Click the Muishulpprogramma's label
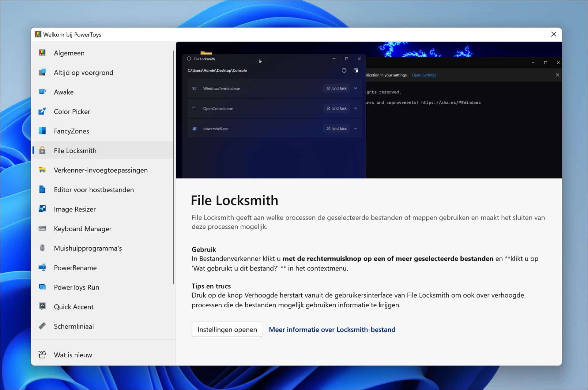 [88, 248]
